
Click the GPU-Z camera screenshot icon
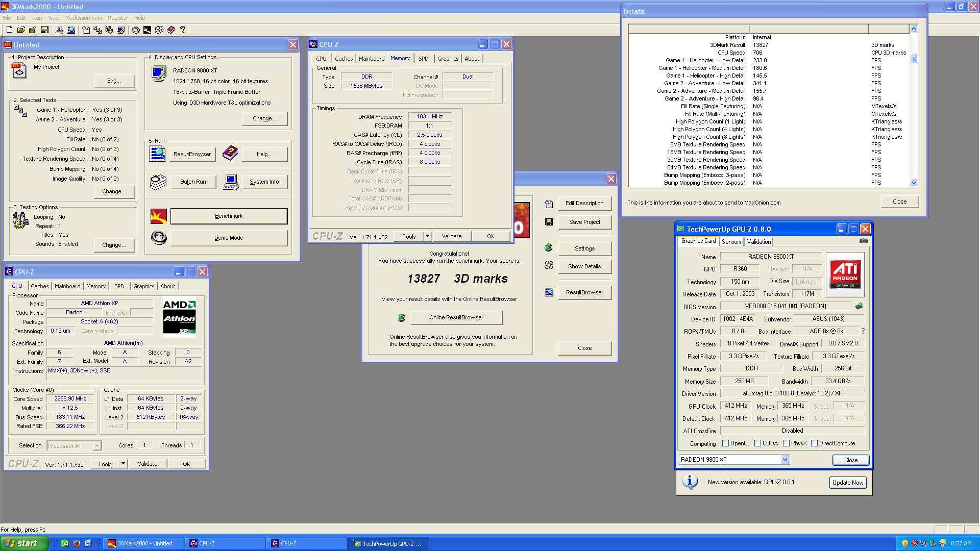click(x=863, y=241)
